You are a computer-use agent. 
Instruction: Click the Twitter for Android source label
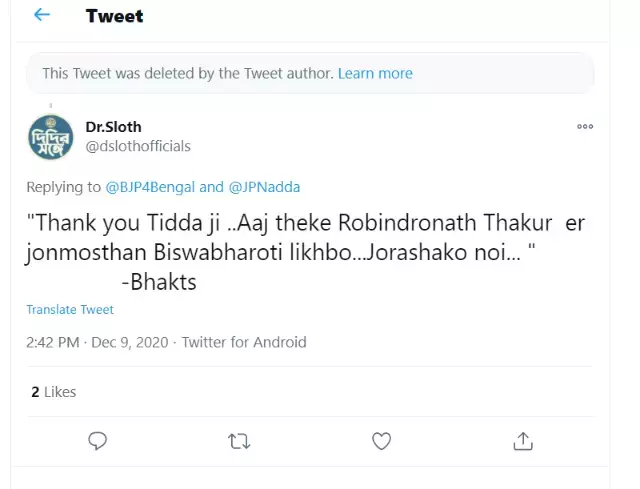[244, 342]
